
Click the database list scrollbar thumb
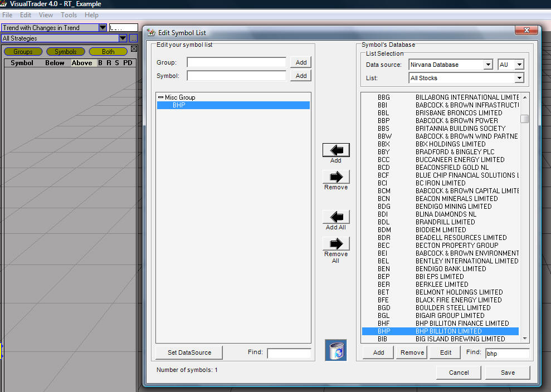[525, 119]
